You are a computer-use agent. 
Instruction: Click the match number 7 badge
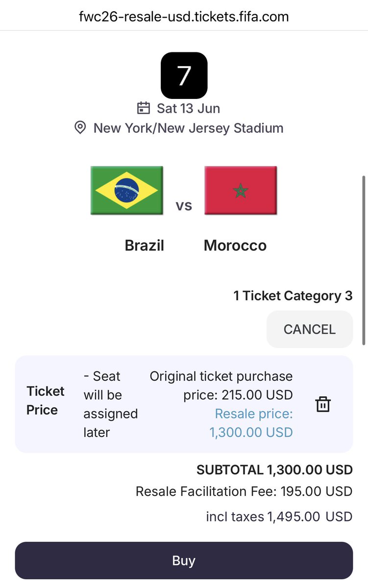click(x=184, y=75)
